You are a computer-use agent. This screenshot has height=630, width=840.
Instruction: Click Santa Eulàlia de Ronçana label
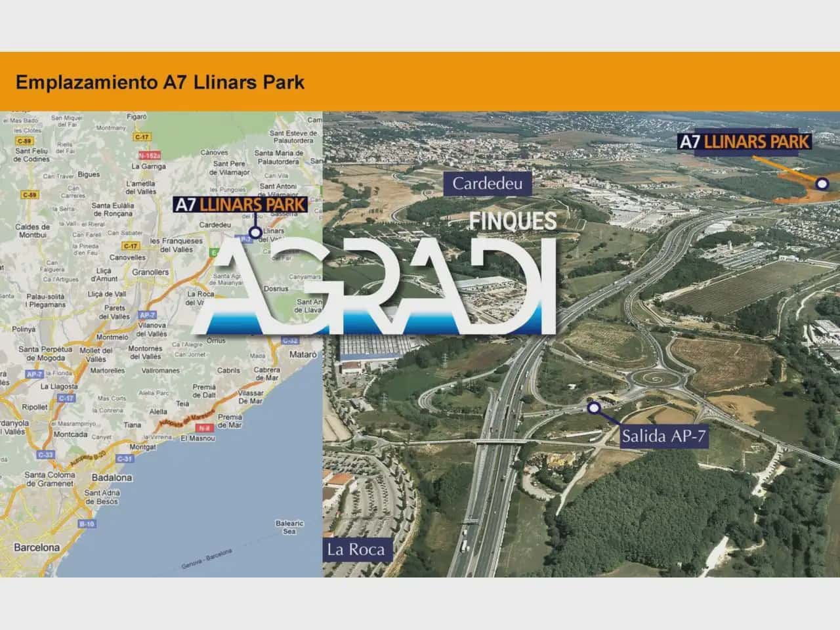[x=113, y=209]
